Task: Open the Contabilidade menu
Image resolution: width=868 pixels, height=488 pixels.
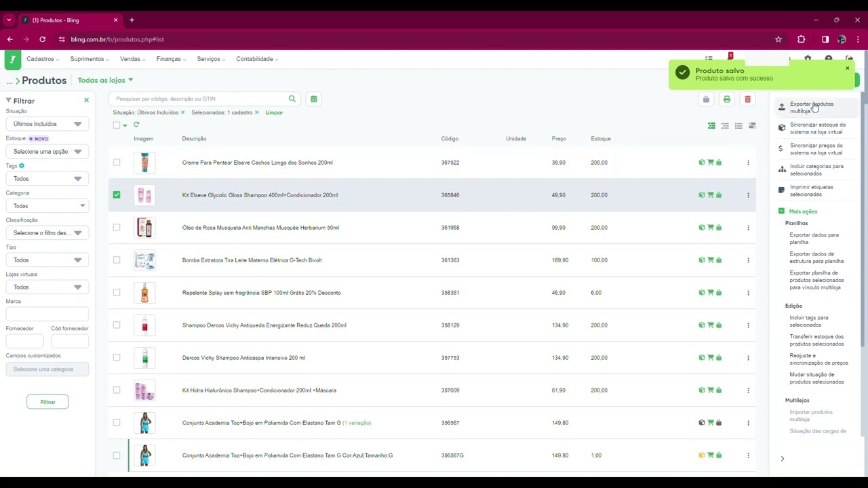Action: point(258,59)
